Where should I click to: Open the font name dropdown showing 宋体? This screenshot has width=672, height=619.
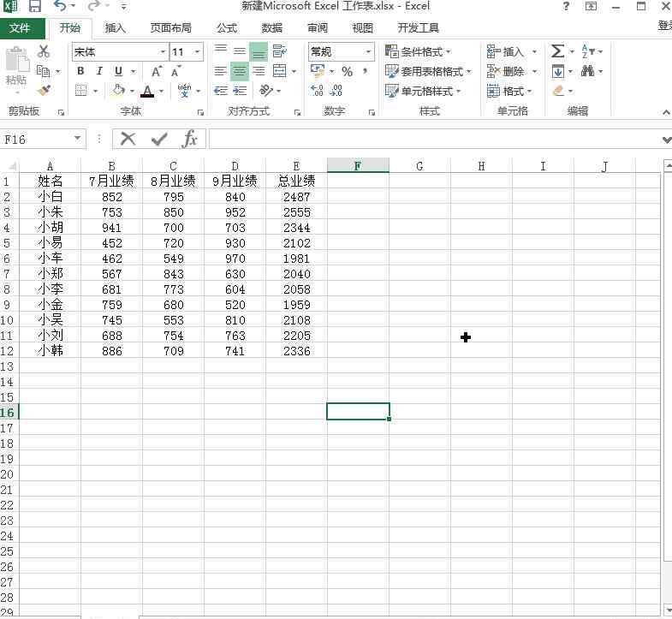coord(162,52)
